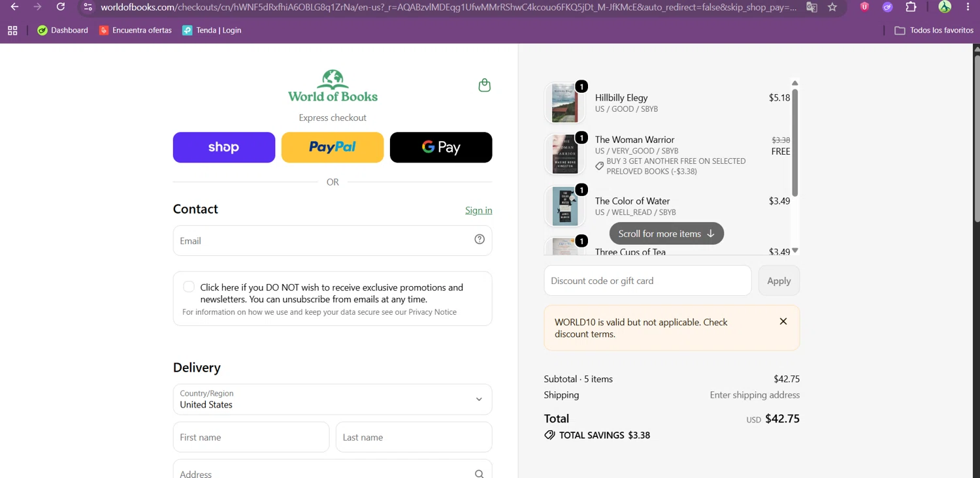
Task: Click the Total Savings tag icon
Action: point(549,436)
